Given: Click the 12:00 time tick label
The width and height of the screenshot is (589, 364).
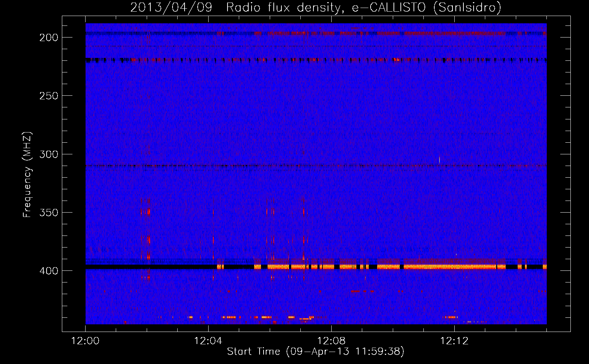Looking at the screenshot, I should click(85, 341).
